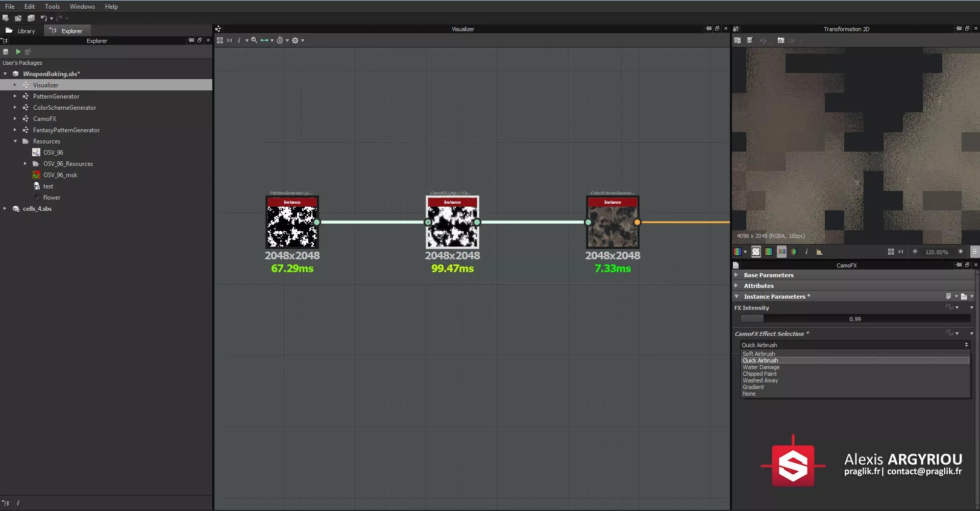Click the green play compute button in Explorer
The width and height of the screenshot is (980, 511).
(x=18, y=52)
